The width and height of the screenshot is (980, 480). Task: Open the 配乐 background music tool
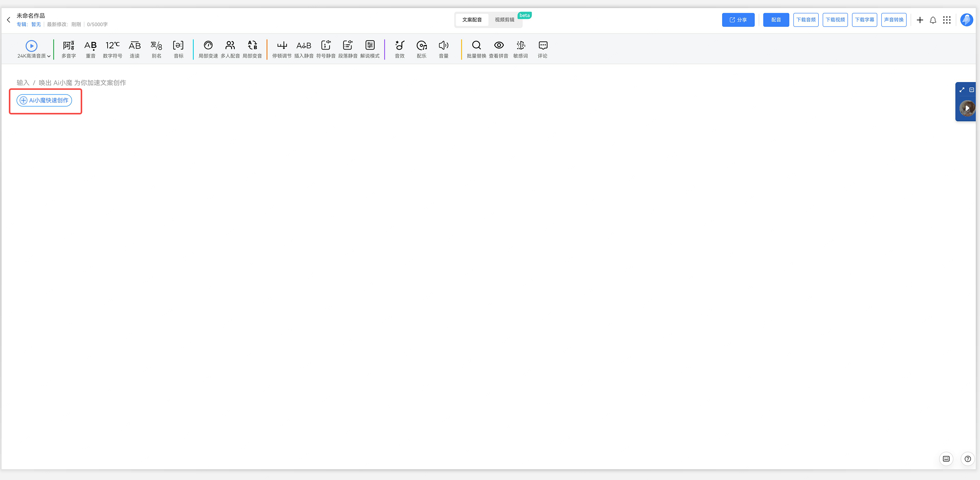click(x=421, y=49)
